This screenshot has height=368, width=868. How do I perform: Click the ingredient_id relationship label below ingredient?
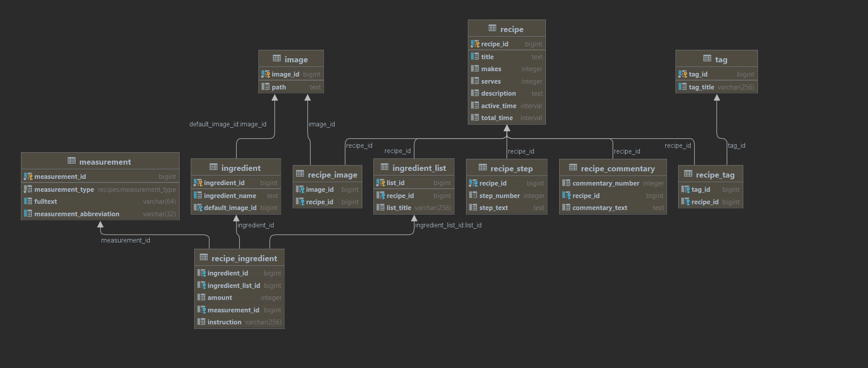(256, 225)
